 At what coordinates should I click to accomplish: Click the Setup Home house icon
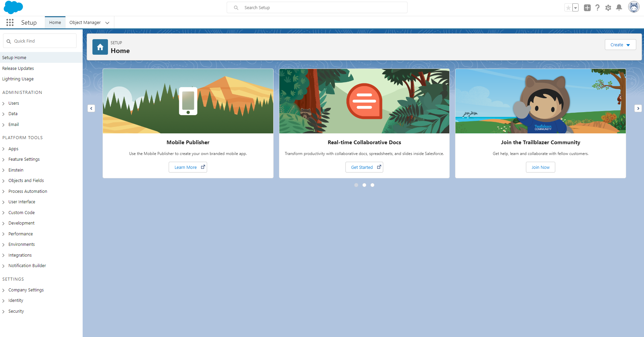[100, 47]
